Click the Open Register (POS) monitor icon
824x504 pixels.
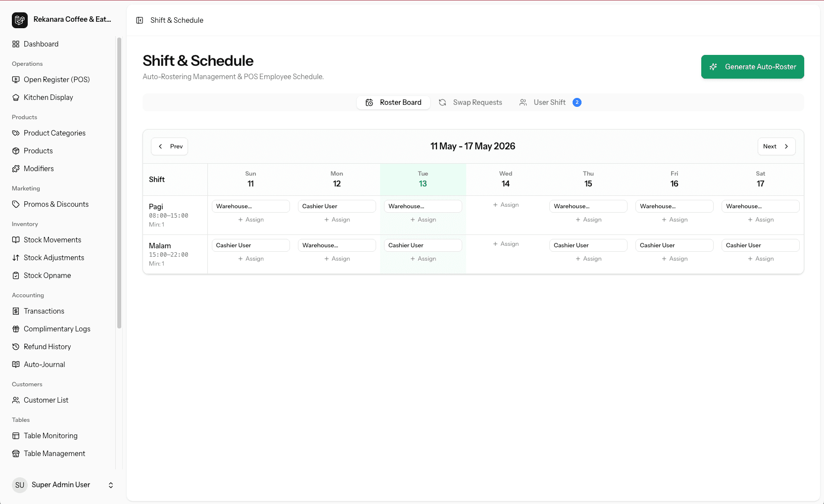click(x=16, y=80)
